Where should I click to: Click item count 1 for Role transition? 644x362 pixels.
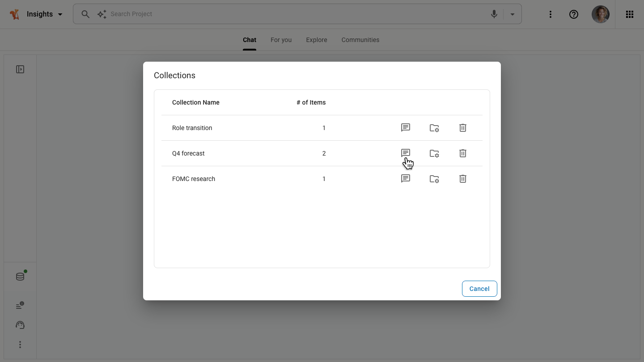[324, 128]
